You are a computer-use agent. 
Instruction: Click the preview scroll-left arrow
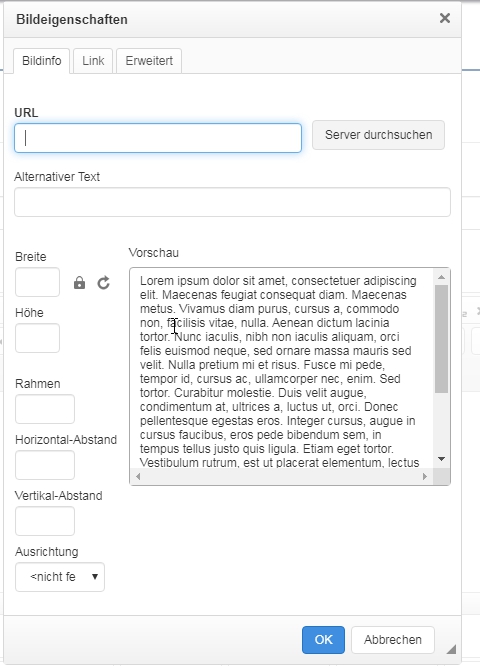point(138,477)
